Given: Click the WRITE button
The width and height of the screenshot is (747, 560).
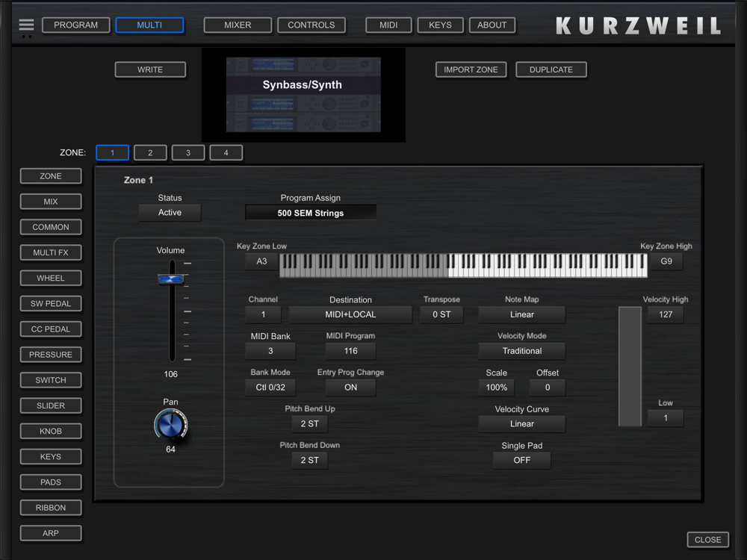Looking at the screenshot, I should pyautogui.click(x=150, y=69).
